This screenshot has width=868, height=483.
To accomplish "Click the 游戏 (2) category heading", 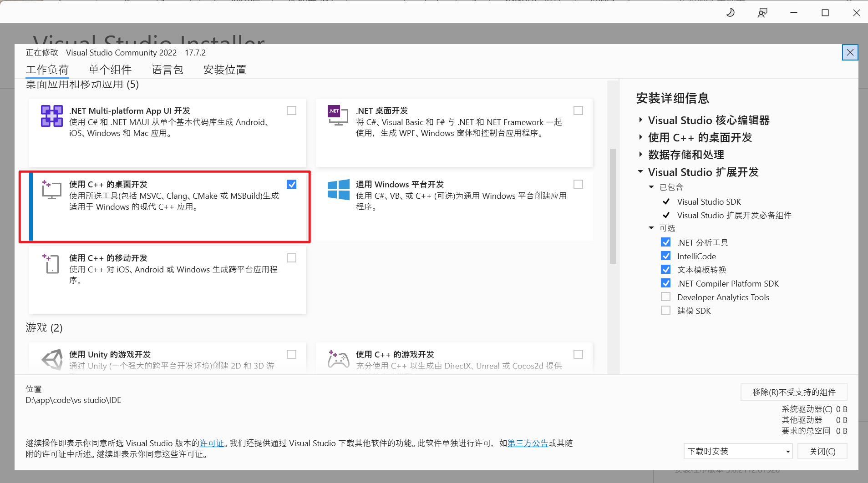I will pos(44,327).
